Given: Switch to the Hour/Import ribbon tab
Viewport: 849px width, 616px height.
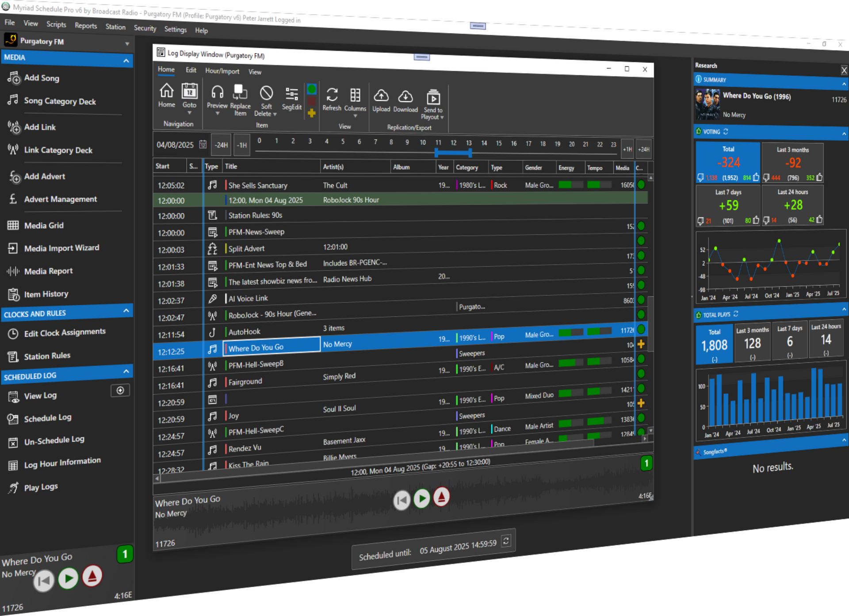Looking at the screenshot, I should [x=222, y=71].
